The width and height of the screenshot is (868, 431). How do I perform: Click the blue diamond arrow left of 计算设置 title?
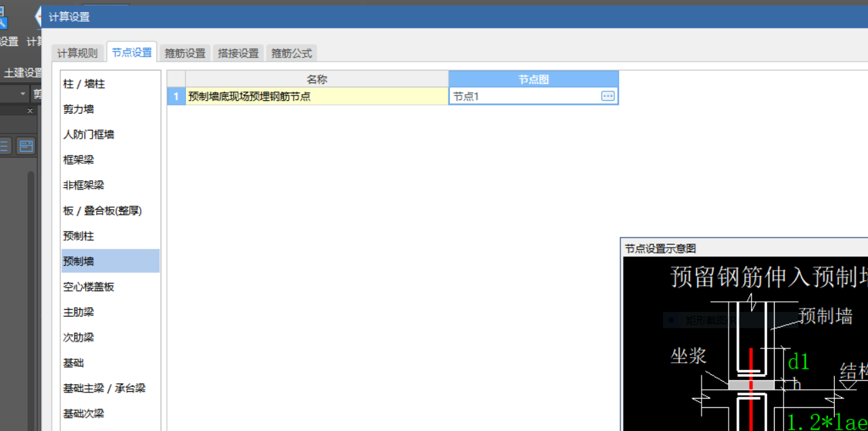point(39,16)
